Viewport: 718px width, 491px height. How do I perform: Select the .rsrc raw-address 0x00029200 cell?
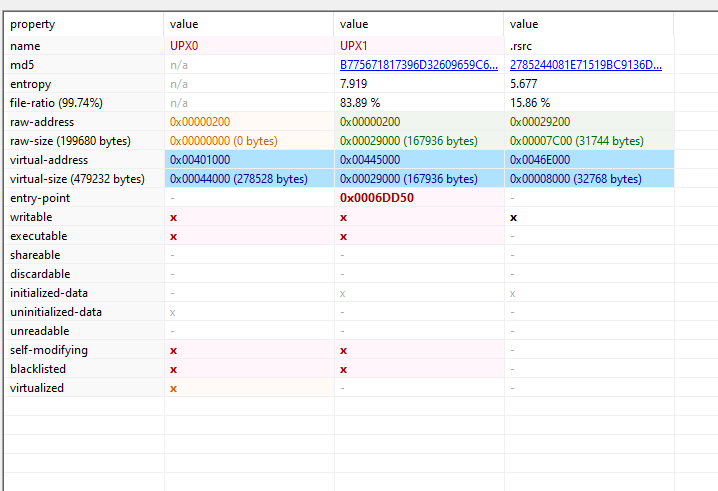point(539,122)
